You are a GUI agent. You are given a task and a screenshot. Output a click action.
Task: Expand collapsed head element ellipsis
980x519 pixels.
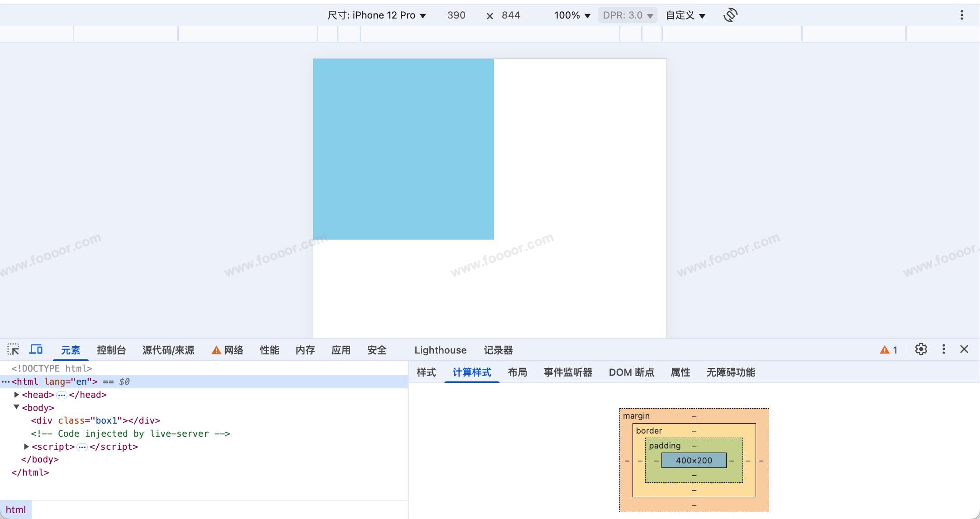pos(62,395)
